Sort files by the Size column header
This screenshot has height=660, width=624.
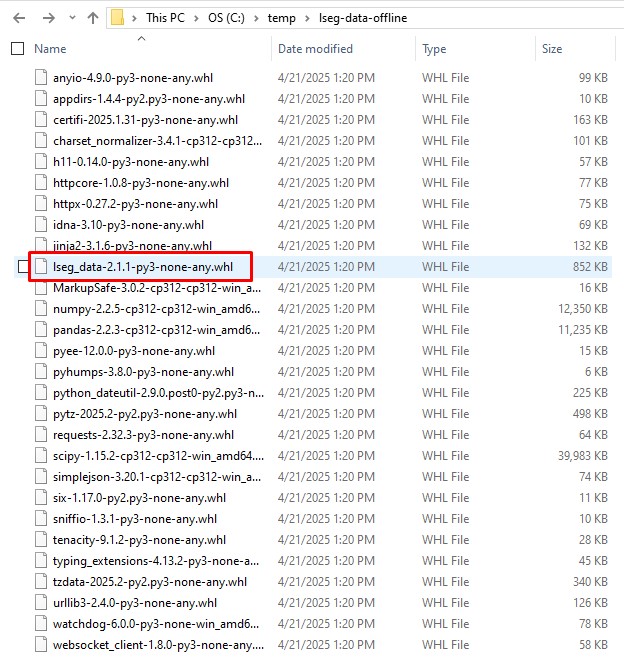(552, 49)
